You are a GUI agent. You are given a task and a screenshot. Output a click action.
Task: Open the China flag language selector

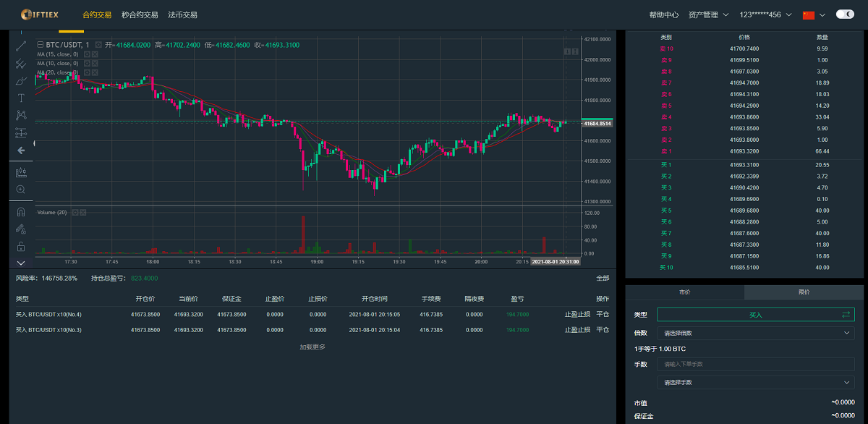point(813,14)
